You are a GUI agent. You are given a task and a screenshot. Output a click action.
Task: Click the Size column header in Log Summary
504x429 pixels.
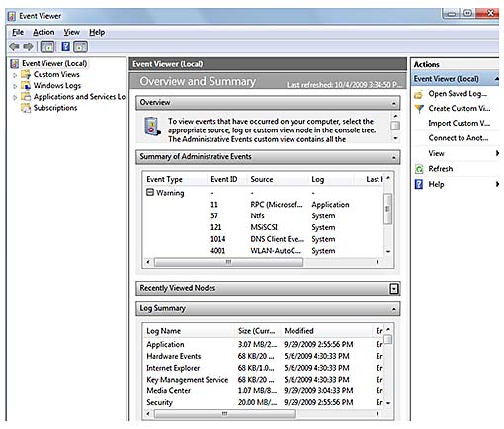tap(256, 331)
